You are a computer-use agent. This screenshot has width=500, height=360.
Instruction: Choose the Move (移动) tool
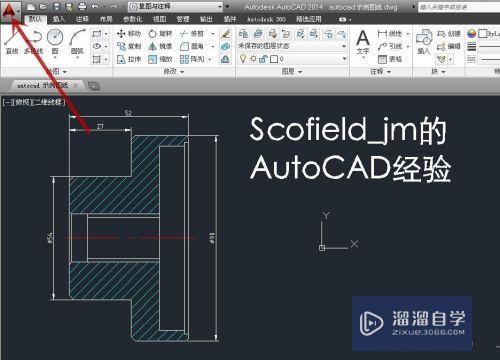tap(129, 33)
